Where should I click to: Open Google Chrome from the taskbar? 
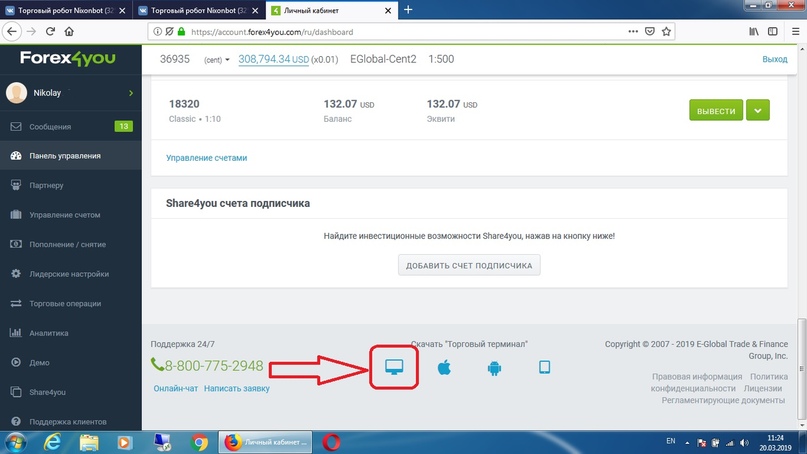pos(199,443)
